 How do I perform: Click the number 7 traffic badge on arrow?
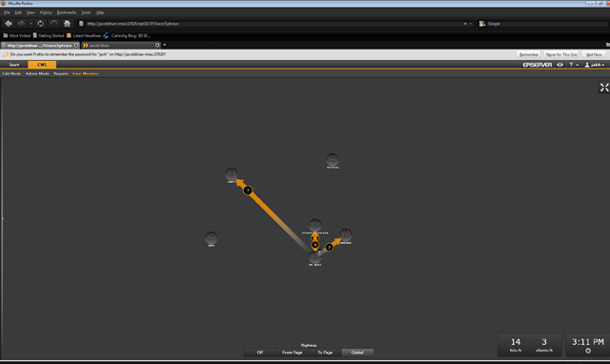coord(248,191)
